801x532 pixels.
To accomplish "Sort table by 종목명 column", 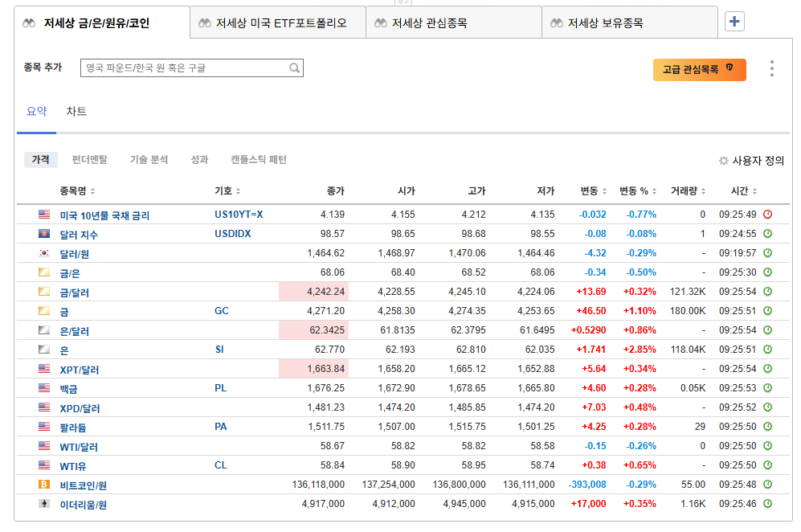I will click(77, 191).
